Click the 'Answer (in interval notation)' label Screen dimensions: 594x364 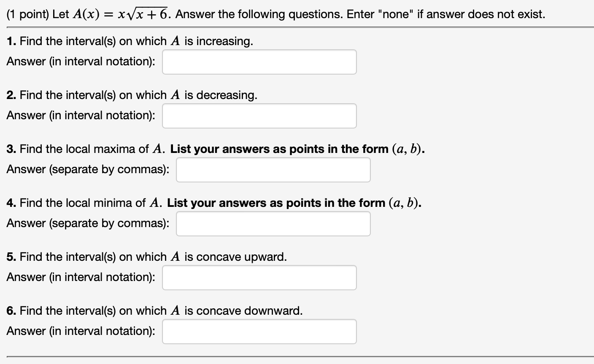81,62
